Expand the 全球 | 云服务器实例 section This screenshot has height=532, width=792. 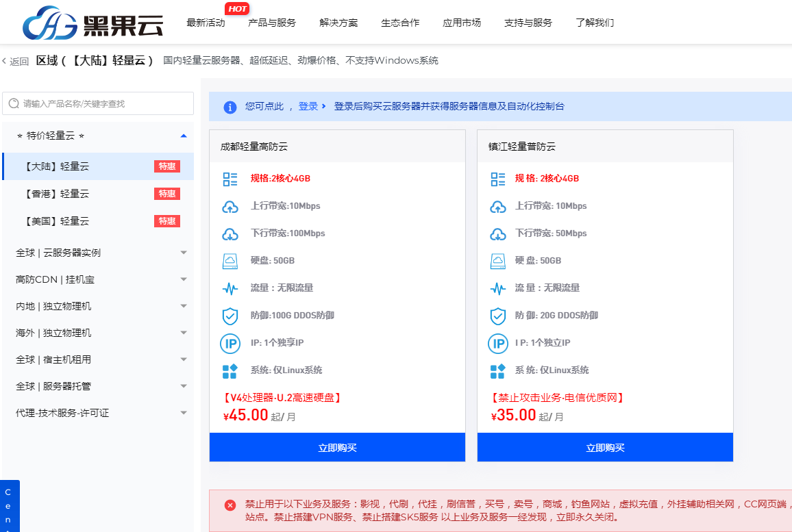click(x=183, y=252)
